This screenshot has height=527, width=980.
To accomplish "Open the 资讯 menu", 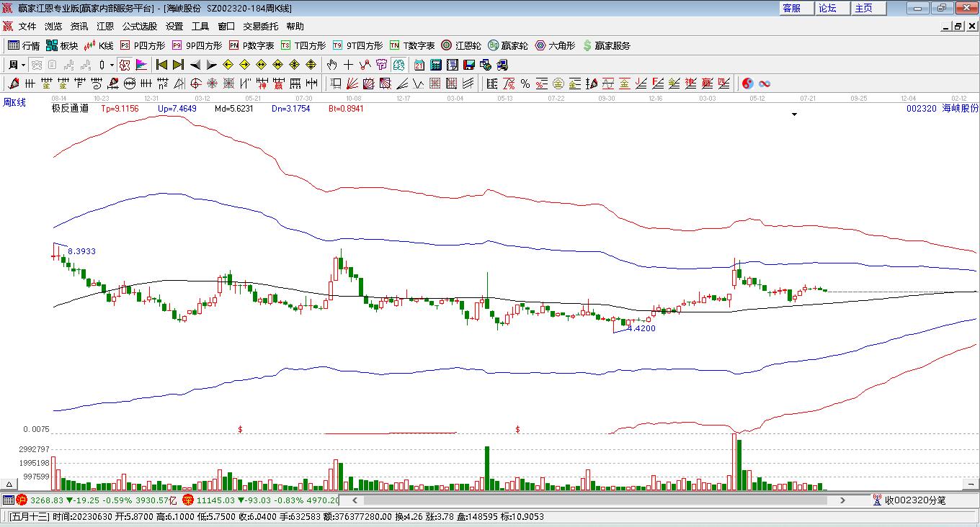I will (79, 27).
